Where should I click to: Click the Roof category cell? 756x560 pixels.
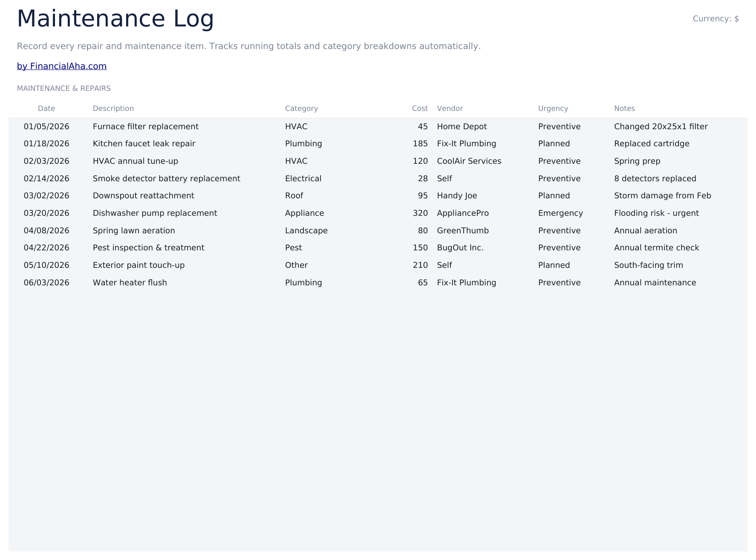point(294,196)
